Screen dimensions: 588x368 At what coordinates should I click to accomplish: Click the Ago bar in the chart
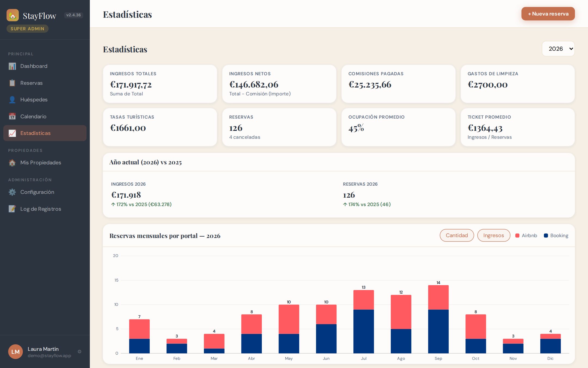pyautogui.click(x=401, y=324)
